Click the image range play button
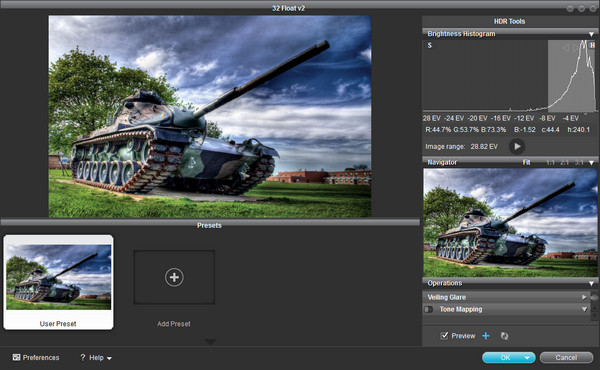Viewport: 600px width, 370px height. pyautogui.click(x=517, y=146)
